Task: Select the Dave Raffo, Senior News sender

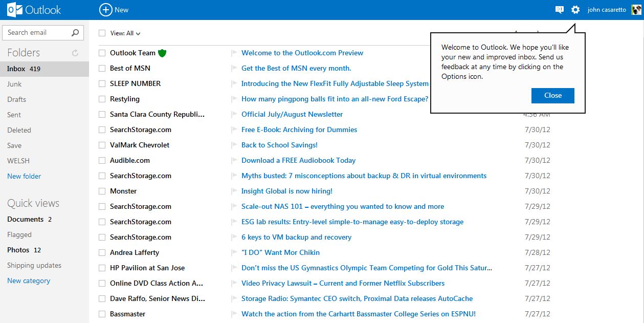Action: click(157, 298)
